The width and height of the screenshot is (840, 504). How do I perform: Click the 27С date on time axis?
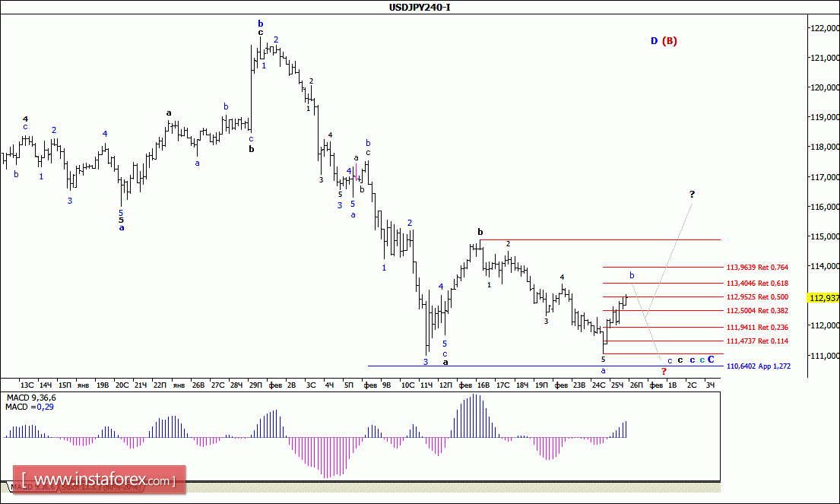pyautogui.click(x=217, y=385)
